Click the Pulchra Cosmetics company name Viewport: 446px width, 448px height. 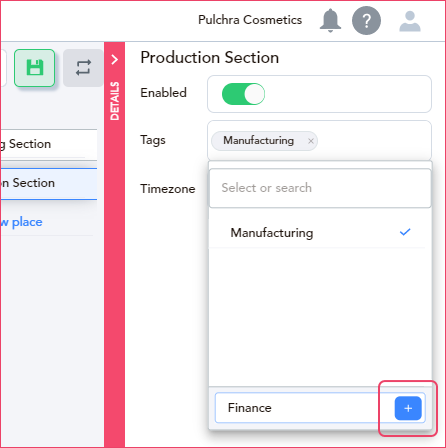(250, 20)
